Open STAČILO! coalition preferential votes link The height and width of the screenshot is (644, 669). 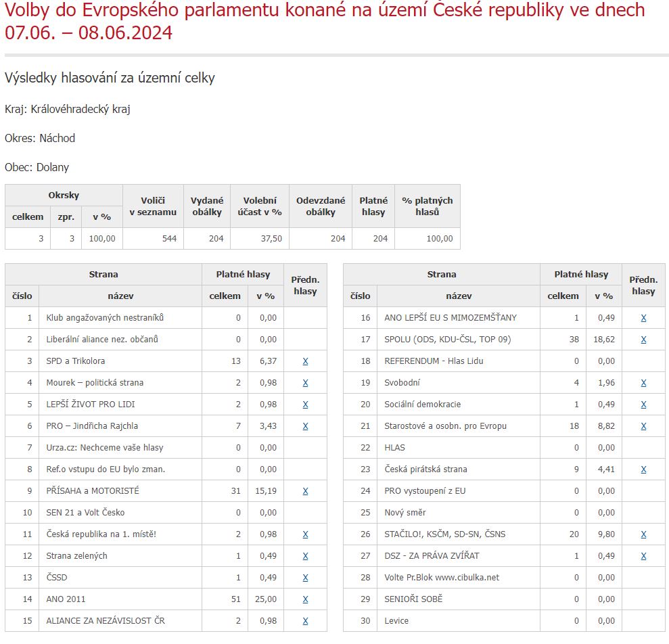643,534
